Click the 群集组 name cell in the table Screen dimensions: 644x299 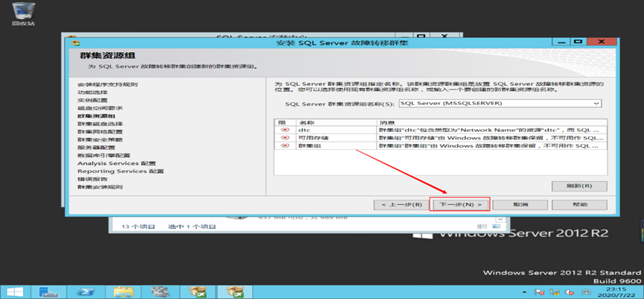[336, 145]
